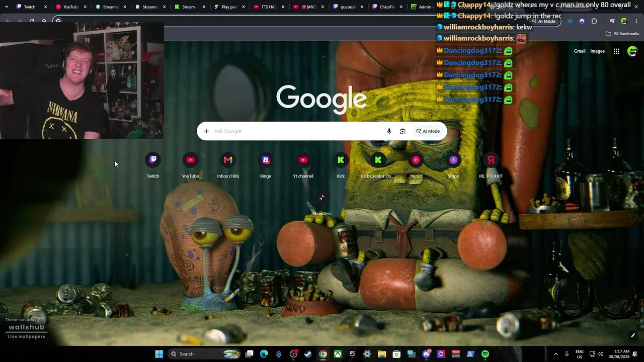644x362 pixels.
Task: Show hidden icons in the system tray
Action: click(x=556, y=354)
